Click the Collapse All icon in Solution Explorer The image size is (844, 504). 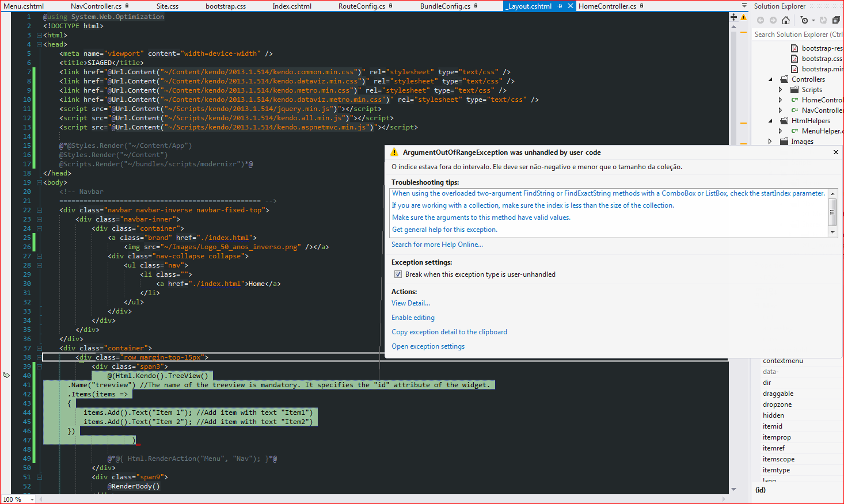pos(835,20)
